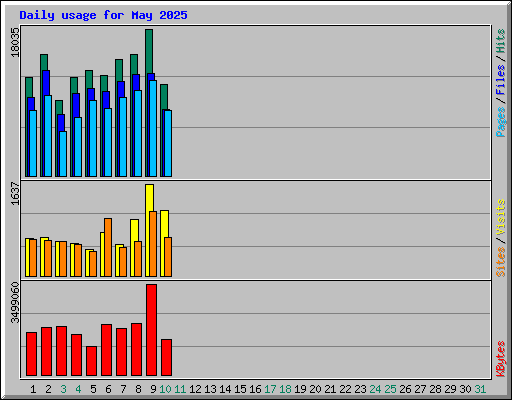512x400 pixels.
Task: Click day 2 on the date axis
Action: (x=48, y=389)
